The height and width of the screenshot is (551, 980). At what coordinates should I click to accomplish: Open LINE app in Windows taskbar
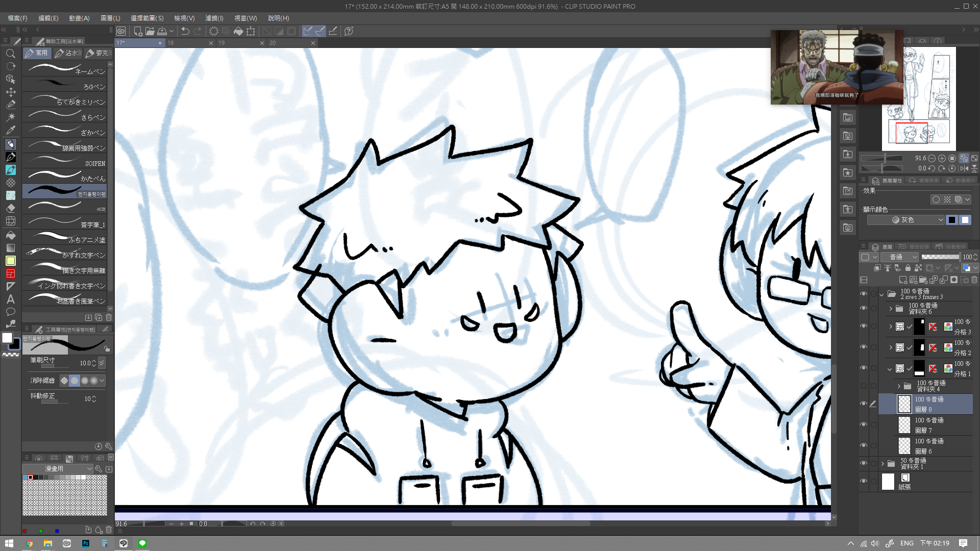tap(142, 543)
